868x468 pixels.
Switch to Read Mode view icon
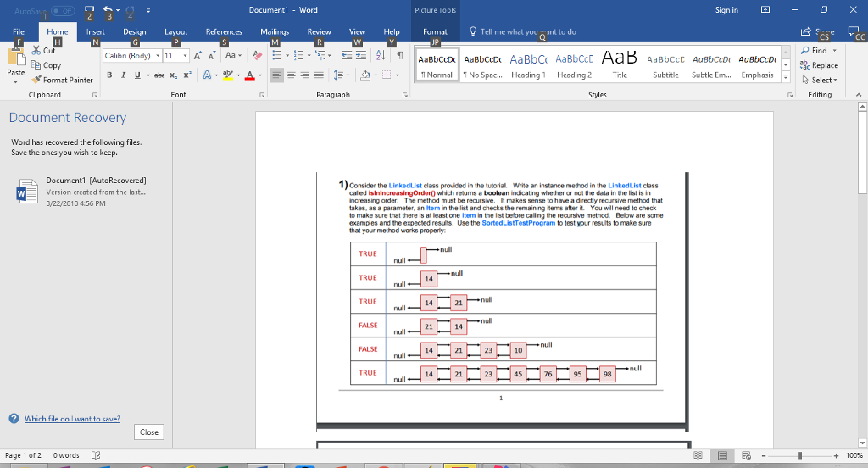pyautogui.click(x=698, y=455)
